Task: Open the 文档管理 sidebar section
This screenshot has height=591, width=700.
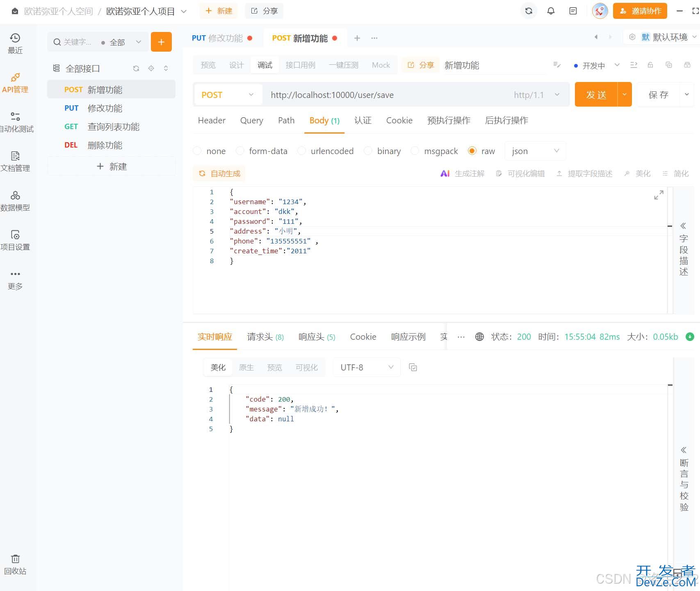Action: [x=15, y=162]
